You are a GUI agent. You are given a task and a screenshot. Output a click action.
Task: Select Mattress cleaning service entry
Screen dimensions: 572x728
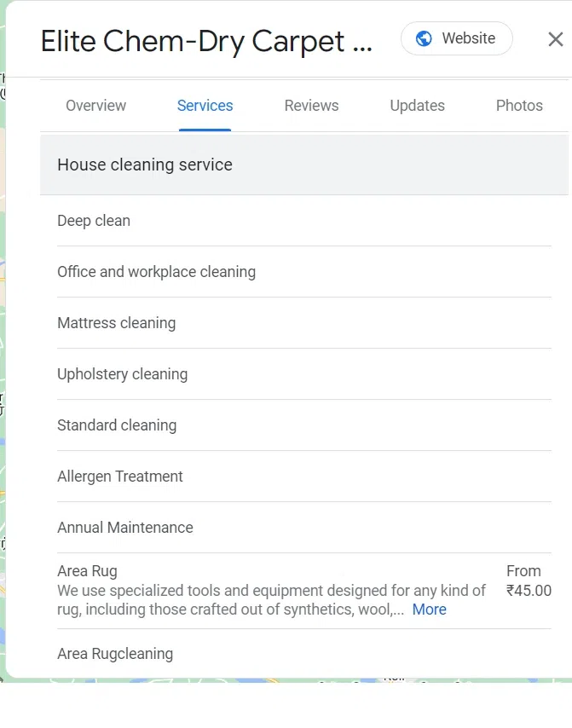pos(116,323)
